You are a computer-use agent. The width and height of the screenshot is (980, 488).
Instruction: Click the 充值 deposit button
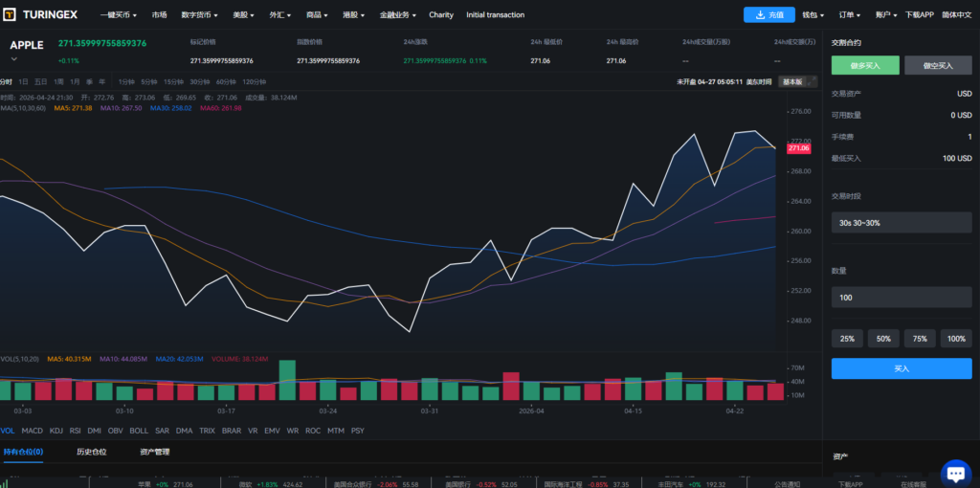(x=768, y=15)
